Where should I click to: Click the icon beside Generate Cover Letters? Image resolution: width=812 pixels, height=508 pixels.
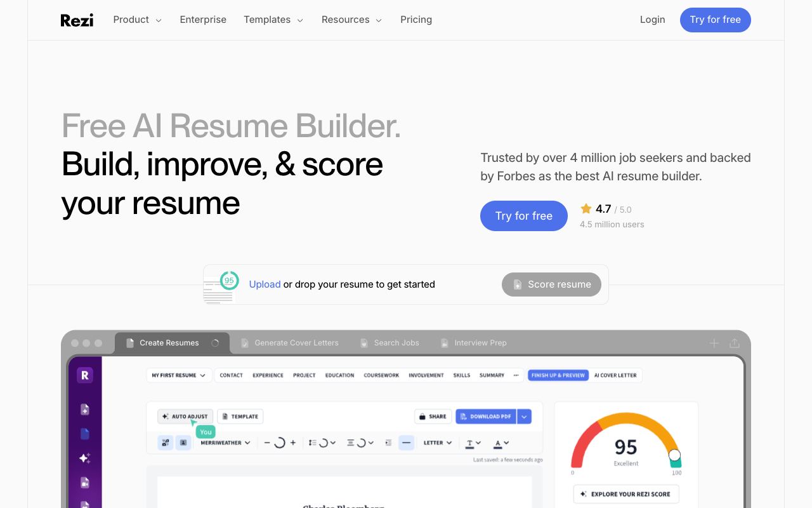pos(245,343)
